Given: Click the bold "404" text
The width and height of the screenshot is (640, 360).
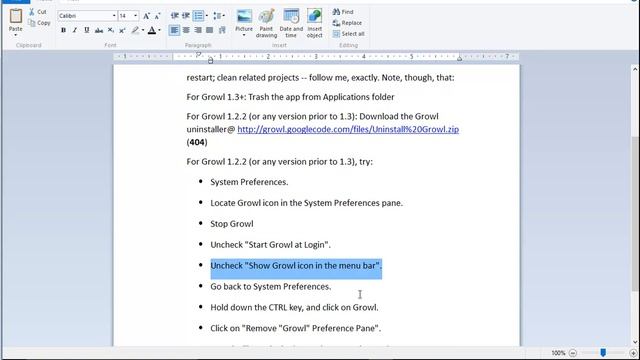Looking at the screenshot, I should [x=197, y=142].
